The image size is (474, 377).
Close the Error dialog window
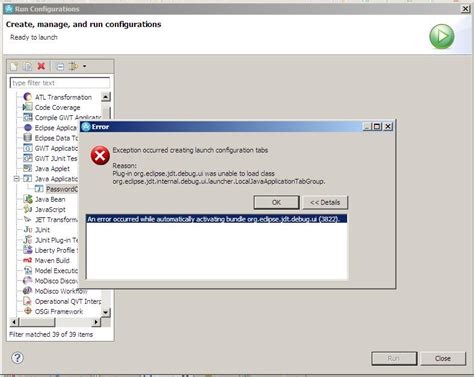coord(388,127)
